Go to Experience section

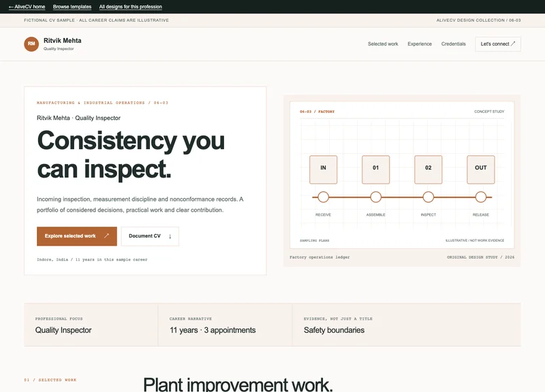420,44
